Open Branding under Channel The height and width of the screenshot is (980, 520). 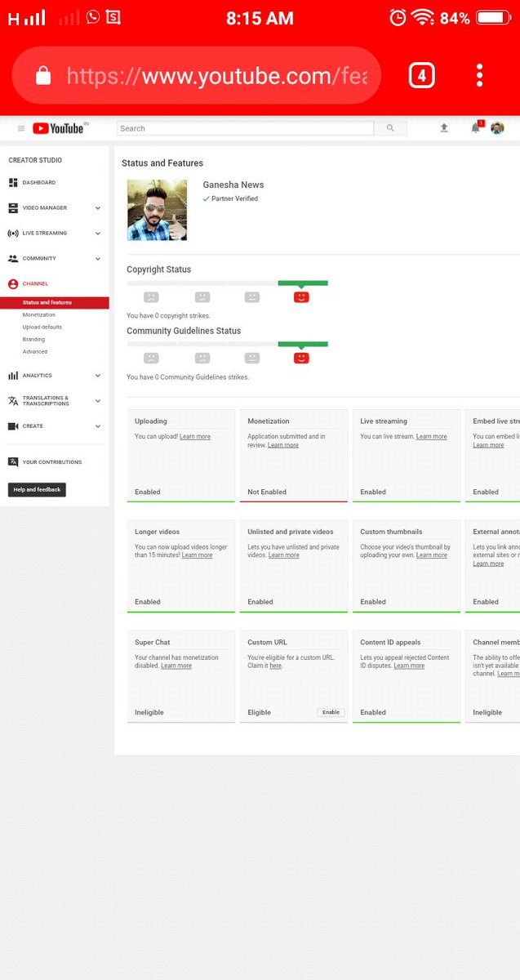click(x=34, y=340)
